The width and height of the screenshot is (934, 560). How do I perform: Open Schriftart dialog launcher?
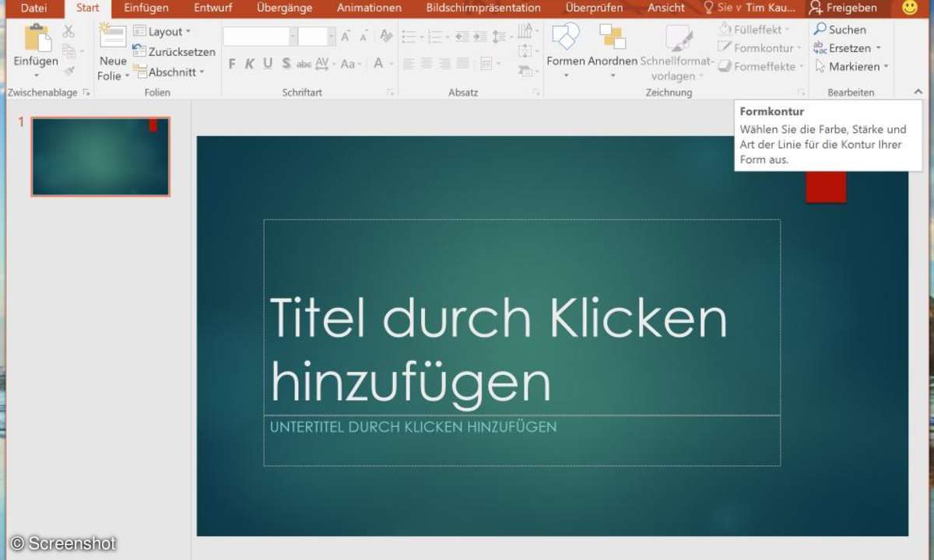(390, 93)
